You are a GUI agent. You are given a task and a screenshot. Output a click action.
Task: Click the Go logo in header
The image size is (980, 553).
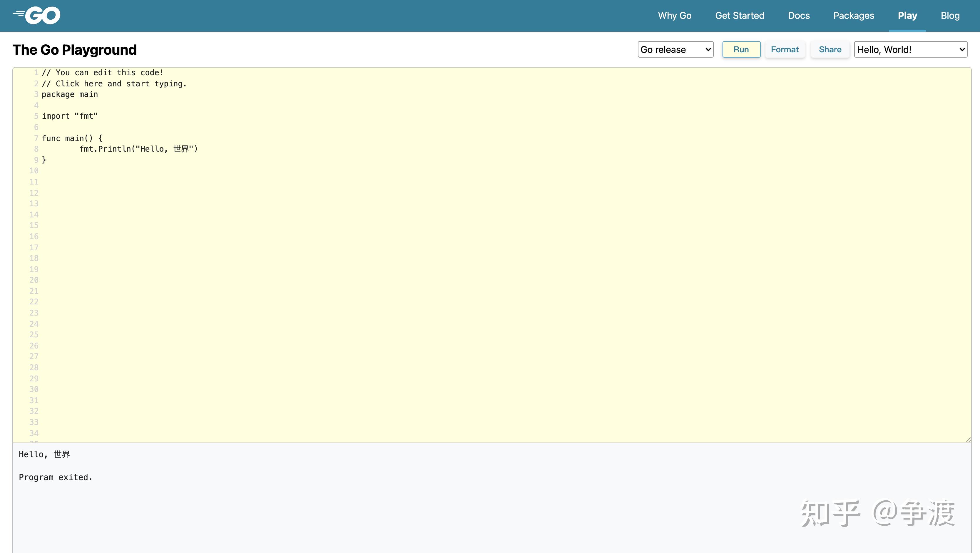pyautogui.click(x=37, y=15)
